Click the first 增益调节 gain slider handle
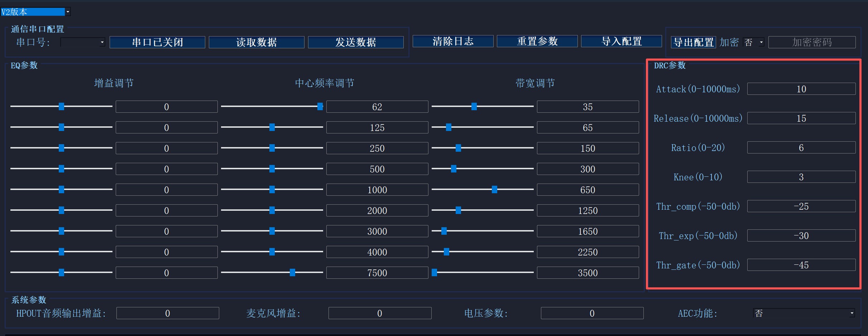Screen dimensions: 868x336 pos(61,106)
